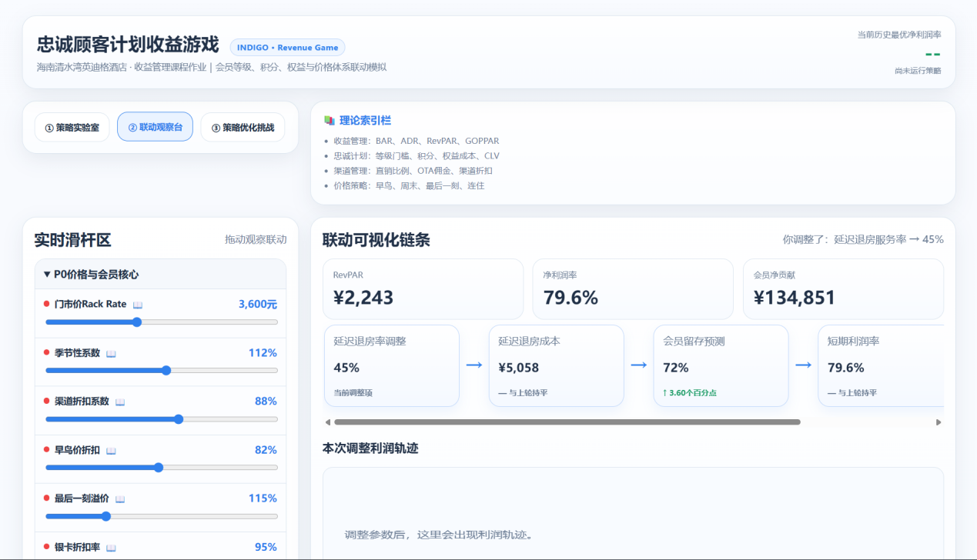Screen dimensions: 977x560
Task: Adjust the 门市价Rack Rate slider
Action: point(162,322)
